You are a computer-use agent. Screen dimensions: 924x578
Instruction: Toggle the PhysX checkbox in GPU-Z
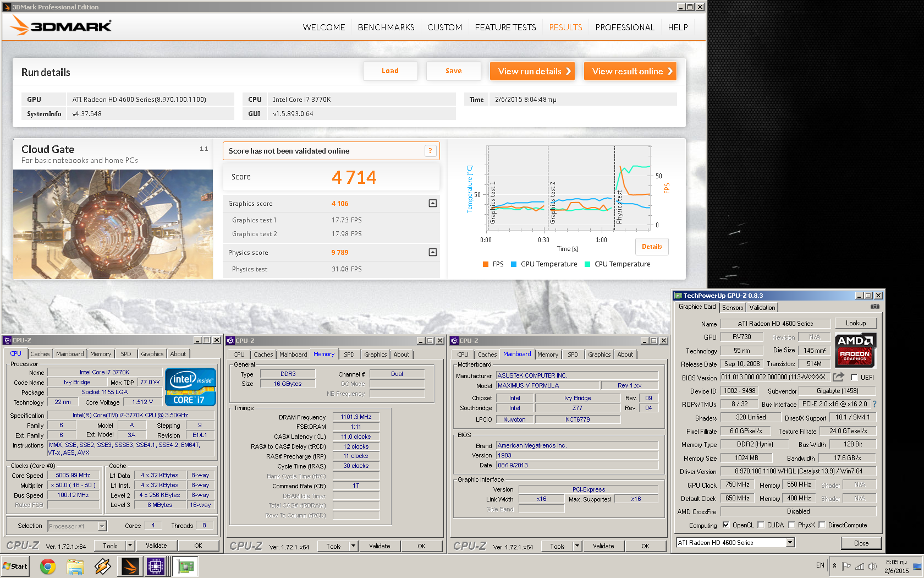point(791,525)
